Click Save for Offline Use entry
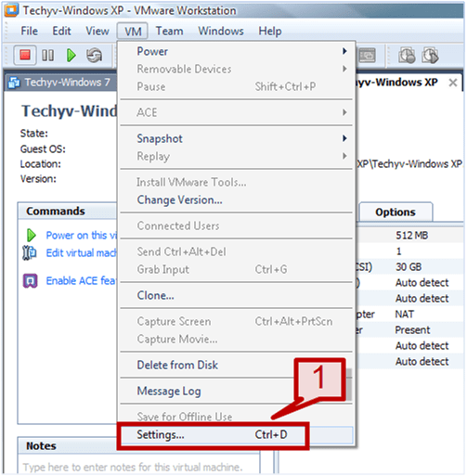 237,417
